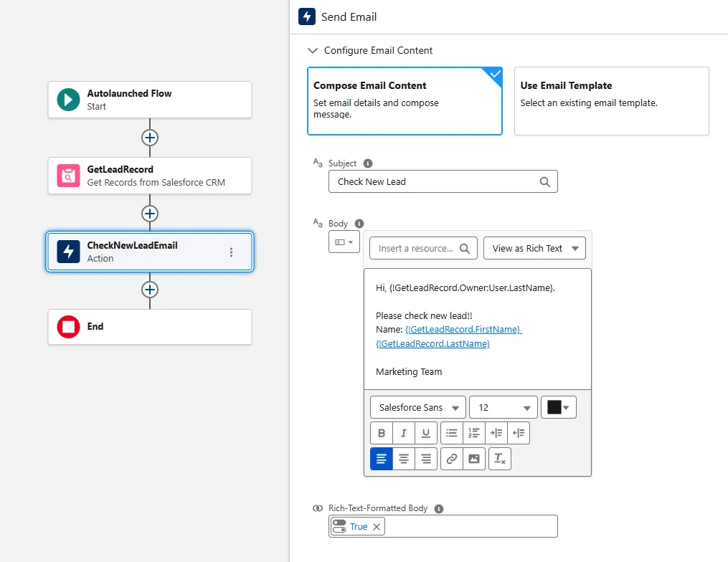Viewport: 728px width, 562px height.
Task: Open CheckNewLeadEmail three-dot options menu
Action: [x=231, y=252]
